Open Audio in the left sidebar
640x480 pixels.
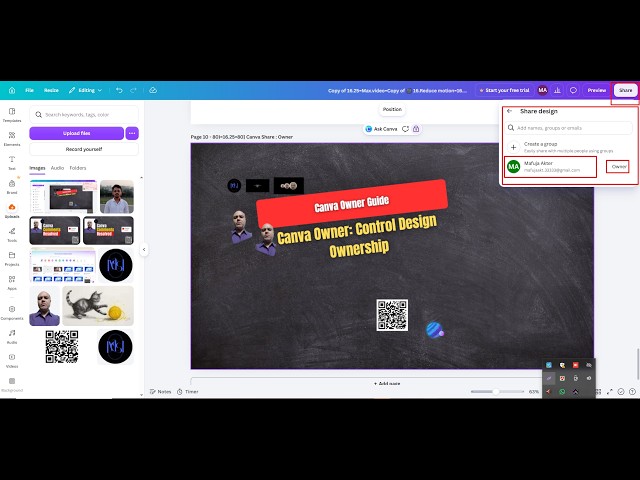pos(12,337)
